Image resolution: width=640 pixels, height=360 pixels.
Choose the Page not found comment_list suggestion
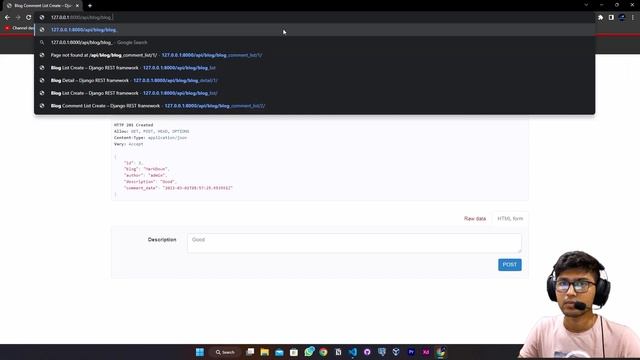(314, 55)
